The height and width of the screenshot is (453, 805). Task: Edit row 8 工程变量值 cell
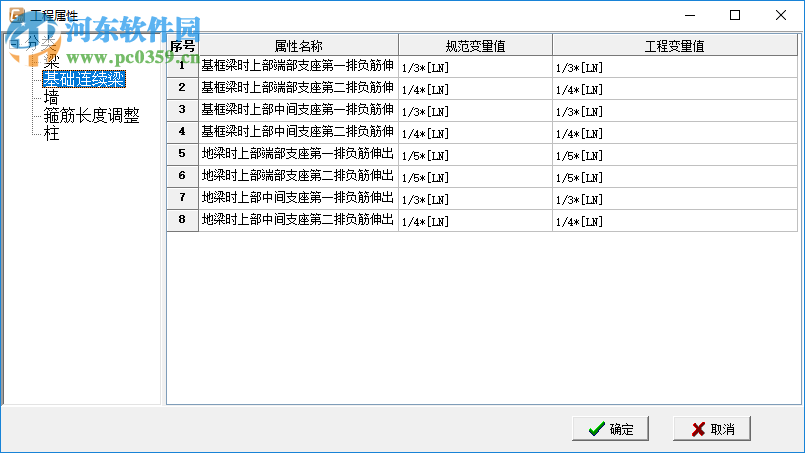(x=675, y=221)
